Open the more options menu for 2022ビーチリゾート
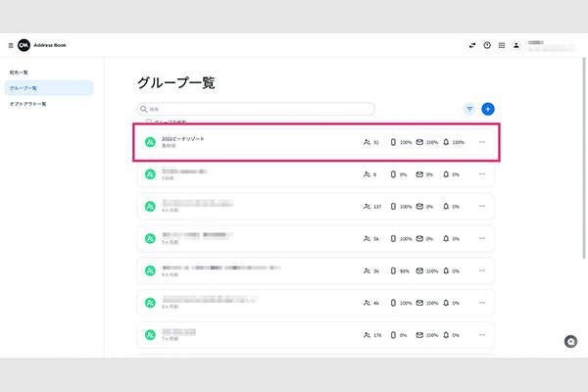 482,142
